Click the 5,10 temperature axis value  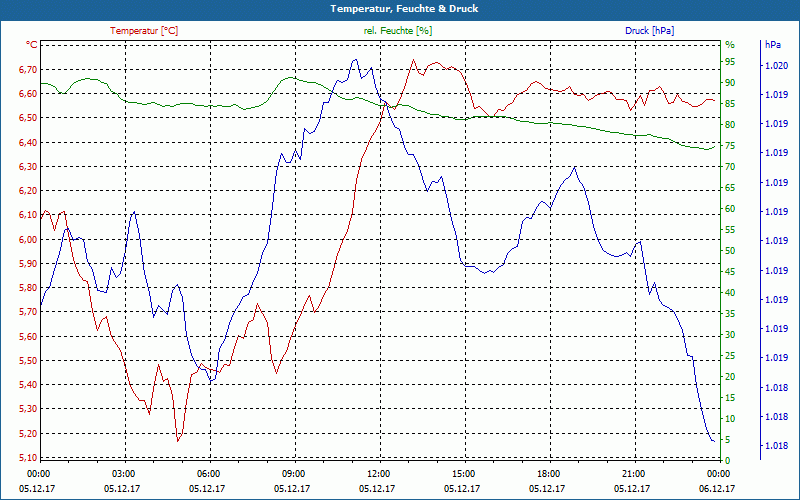(x=28, y=457)
